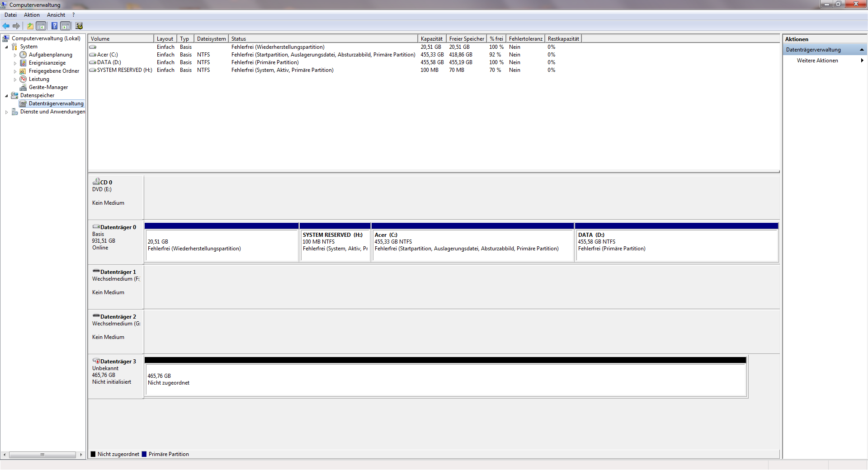Image resolution: width=868 pixels, height=470 pixels.
Task: Click the Up one level folder icon
Action: point(30,26)
